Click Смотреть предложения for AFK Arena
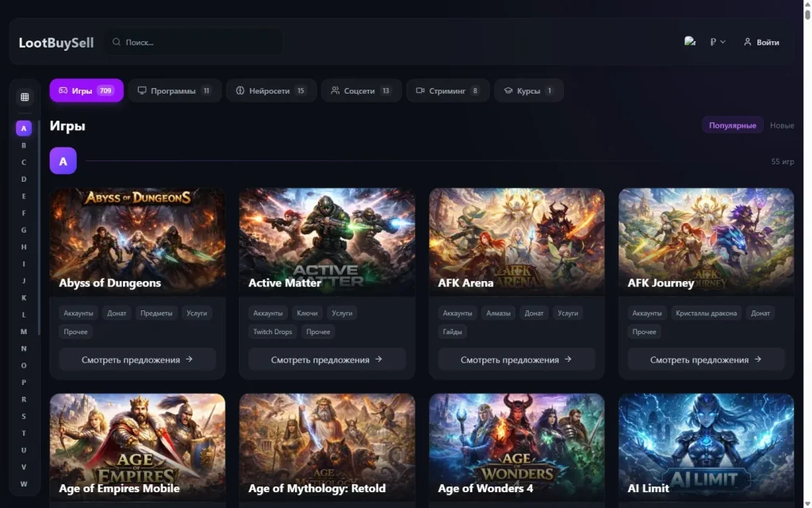 (516, 360)
